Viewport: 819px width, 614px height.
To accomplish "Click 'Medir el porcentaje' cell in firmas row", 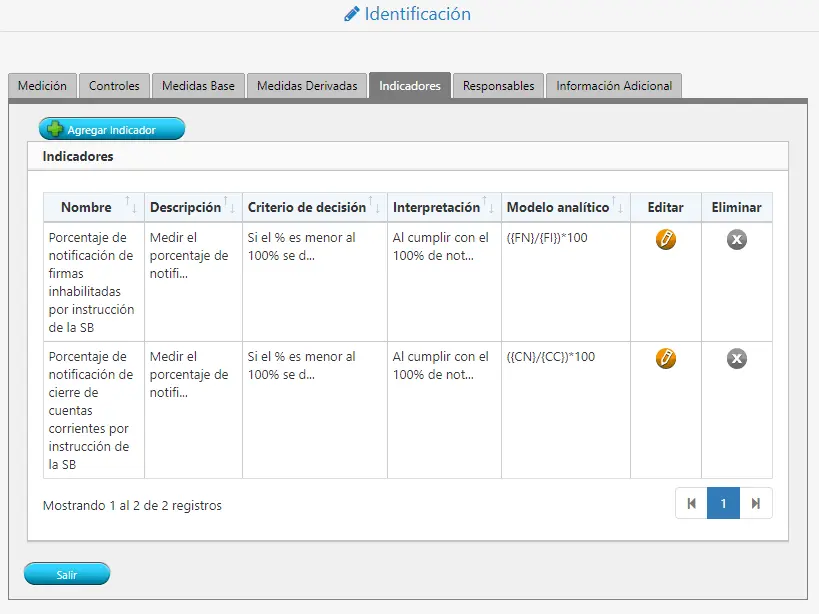I will (193, 282).
